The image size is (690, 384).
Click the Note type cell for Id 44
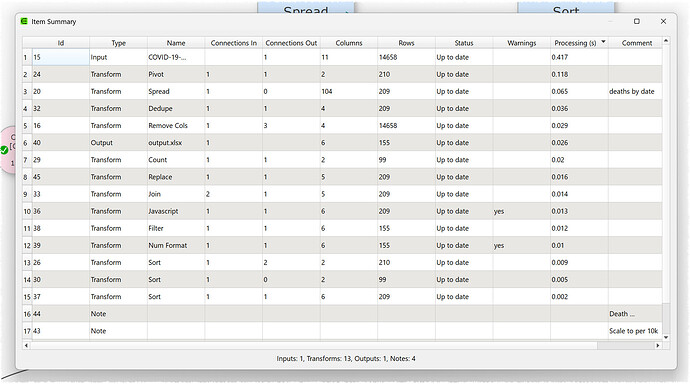[118, 314]
